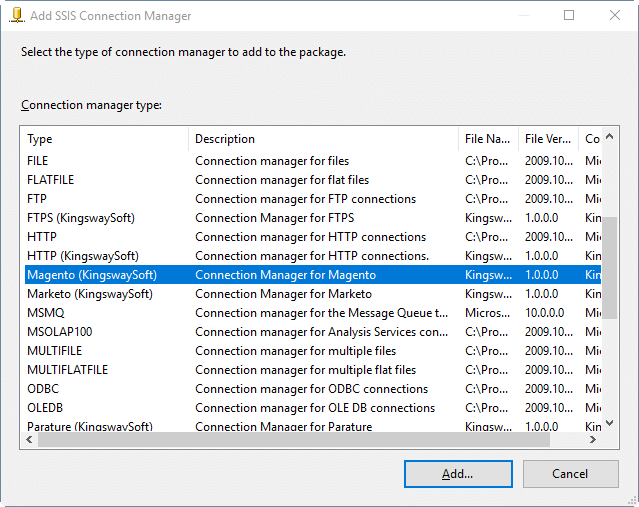Click the File Ver... column header
Screen dimensions: 639x507
click(548, 139)
